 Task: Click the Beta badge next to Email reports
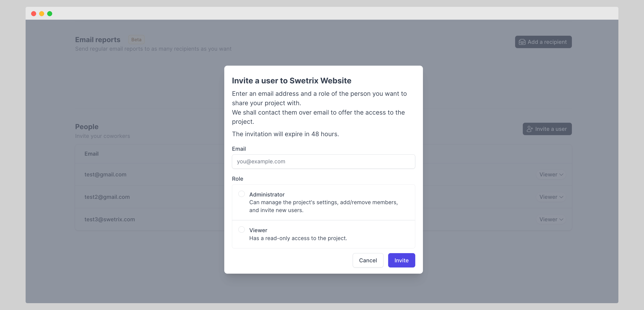(x=136, y=40)
